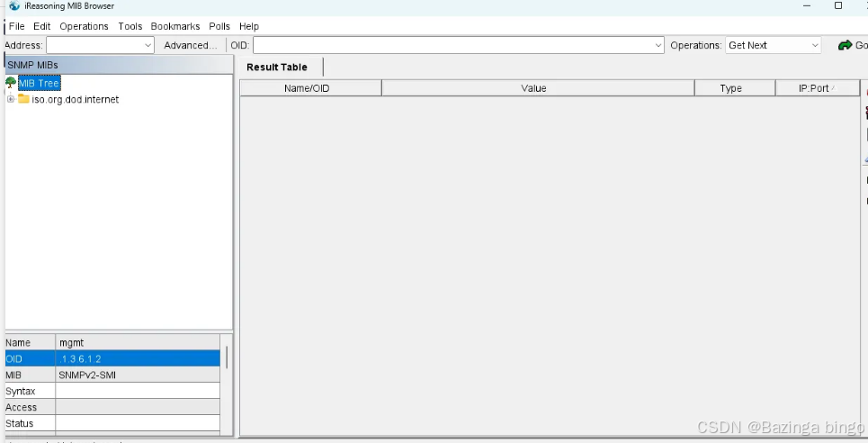The height and width of the screenshot is (443, 868).
Task: Sort by Name/OID column header
Action: 310,88
